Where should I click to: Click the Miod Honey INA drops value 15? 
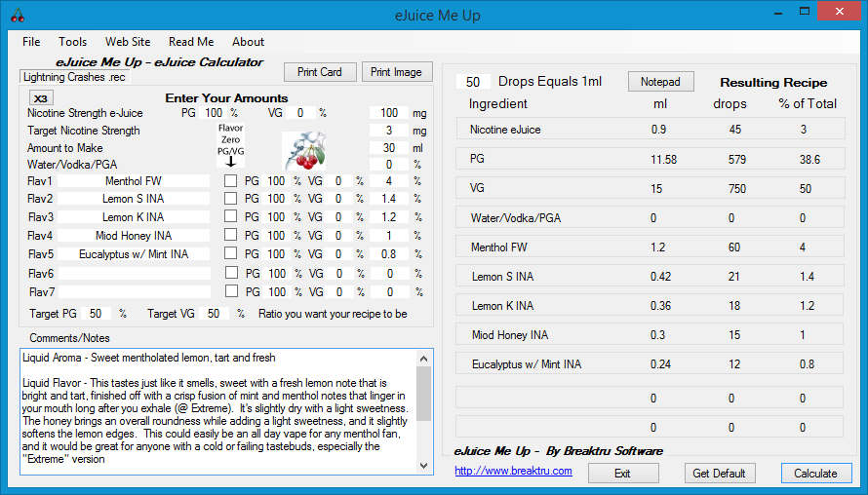click(x=734, y=335)
